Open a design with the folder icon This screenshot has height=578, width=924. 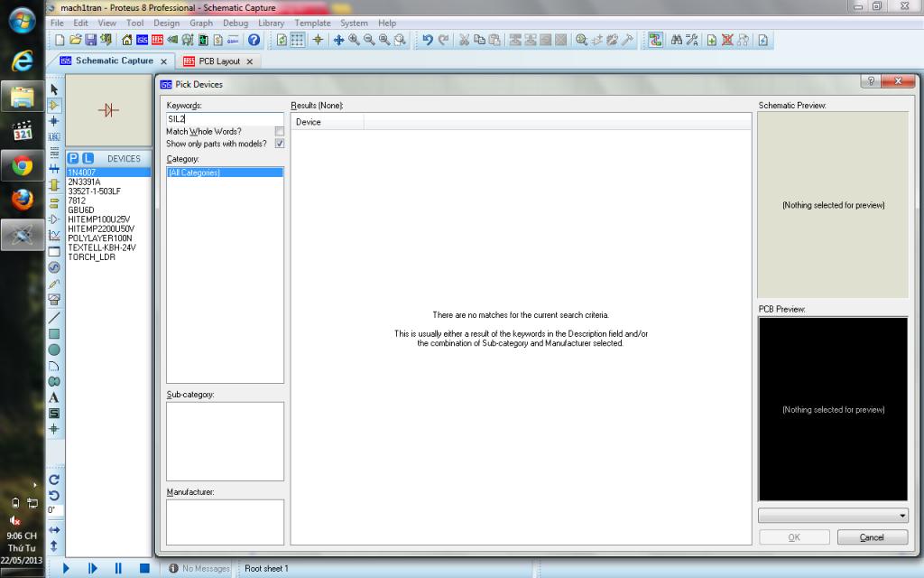tap(75, 40)
